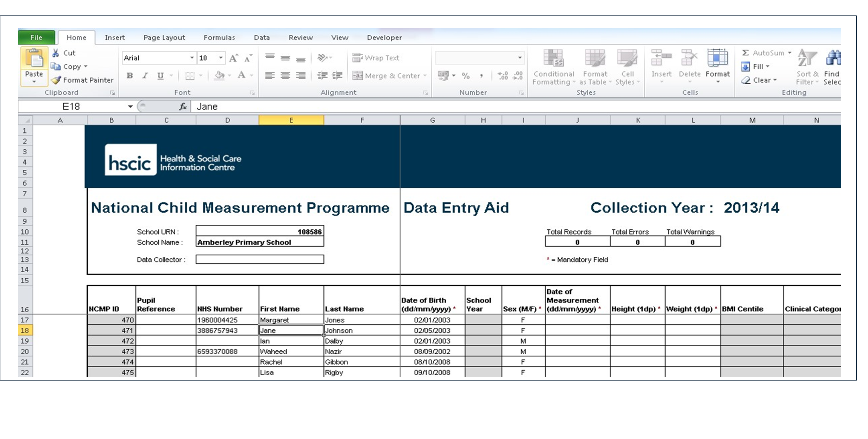Click Increase Indent icon

click(x=337, y=75)
